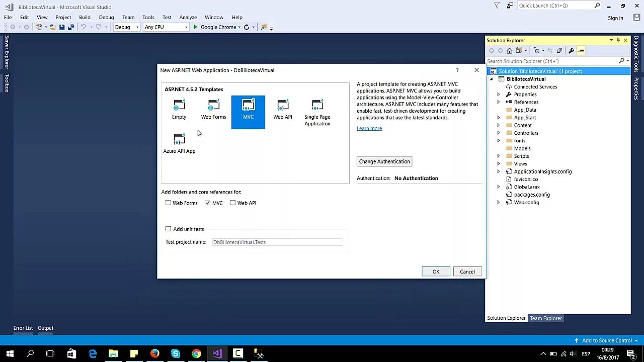This screenshot has height=362, width=644.
Task: Pick the Web API template
Action: tap(283, 109)
